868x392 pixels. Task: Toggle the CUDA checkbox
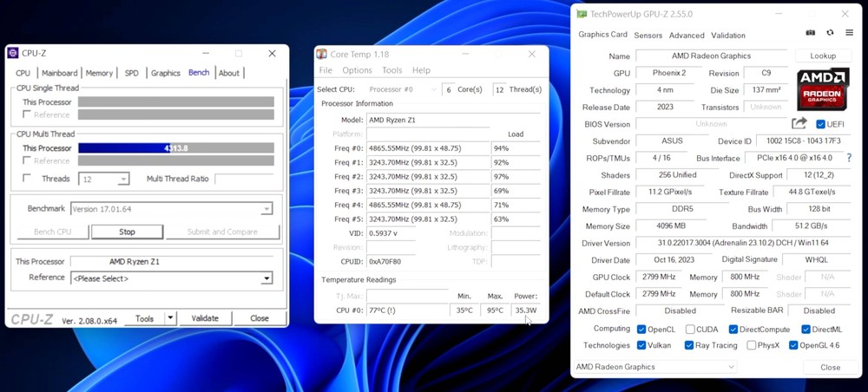(690, 330)
